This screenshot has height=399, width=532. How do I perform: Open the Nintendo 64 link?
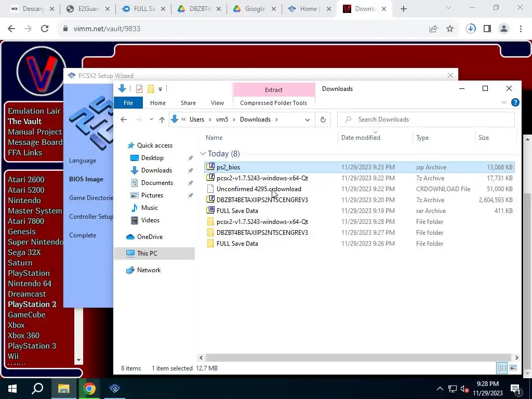pos(30,283)
